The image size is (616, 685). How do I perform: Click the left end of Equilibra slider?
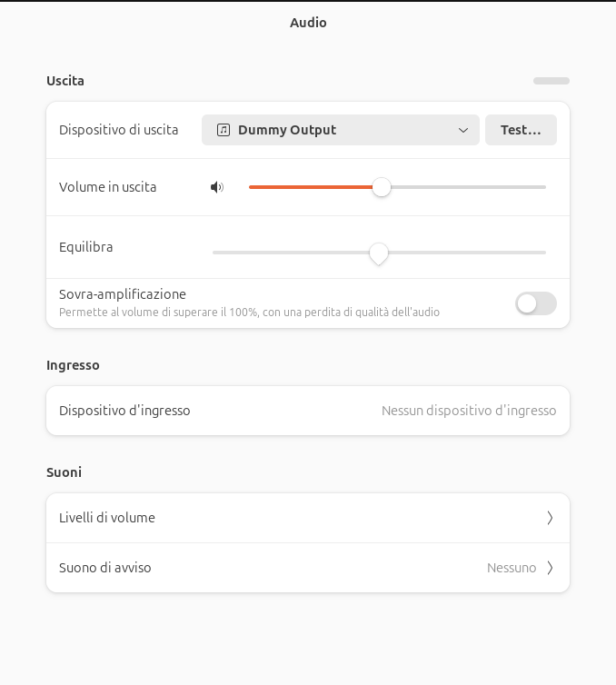coord(216,253)
